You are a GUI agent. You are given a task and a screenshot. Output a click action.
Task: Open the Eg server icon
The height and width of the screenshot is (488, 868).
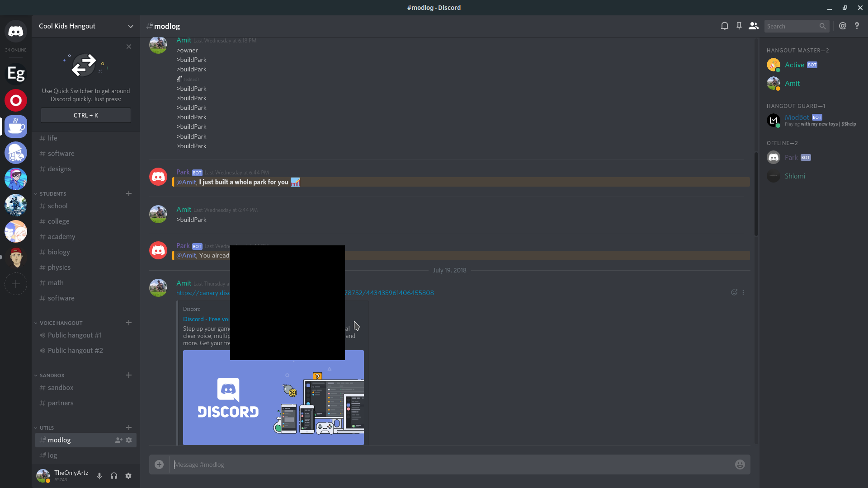point(16,74)
